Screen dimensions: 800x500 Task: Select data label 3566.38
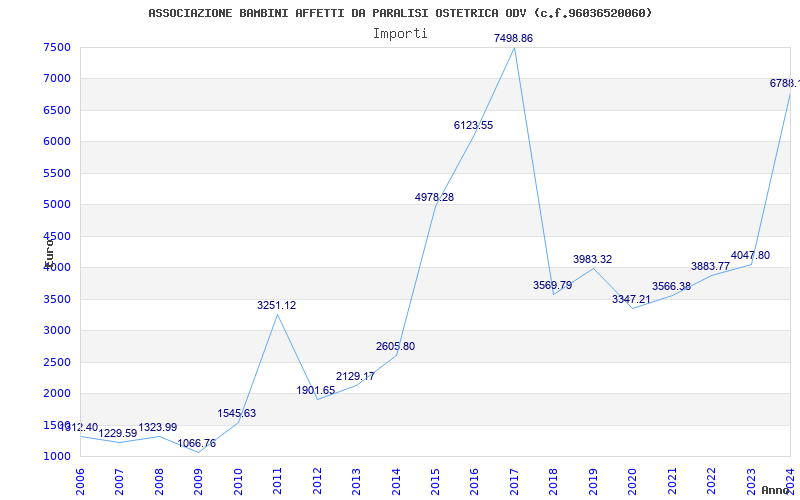(x=671, y=286)
